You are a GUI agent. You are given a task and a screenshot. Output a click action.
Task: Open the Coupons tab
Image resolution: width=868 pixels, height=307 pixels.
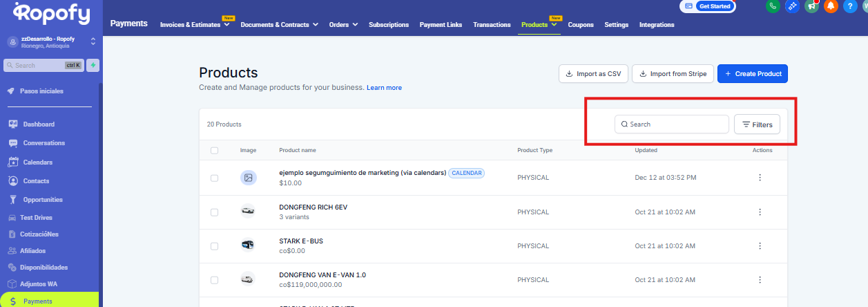click(581, 25)
